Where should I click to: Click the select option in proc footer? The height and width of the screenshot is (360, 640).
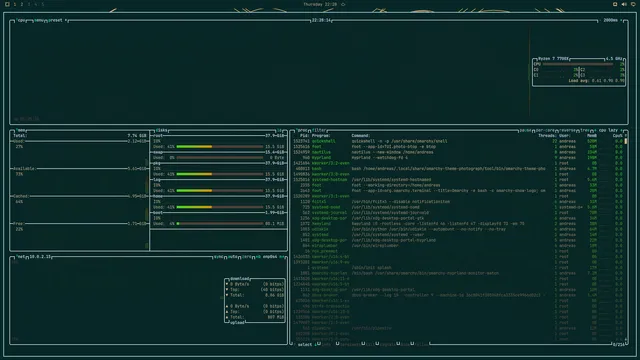point(304,344)
